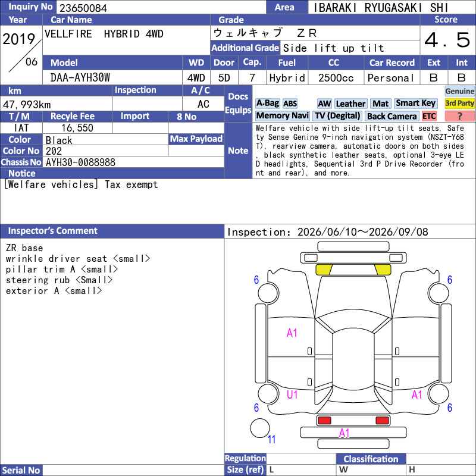Click the yellow 3rd Party legend badge

[459, 103]
